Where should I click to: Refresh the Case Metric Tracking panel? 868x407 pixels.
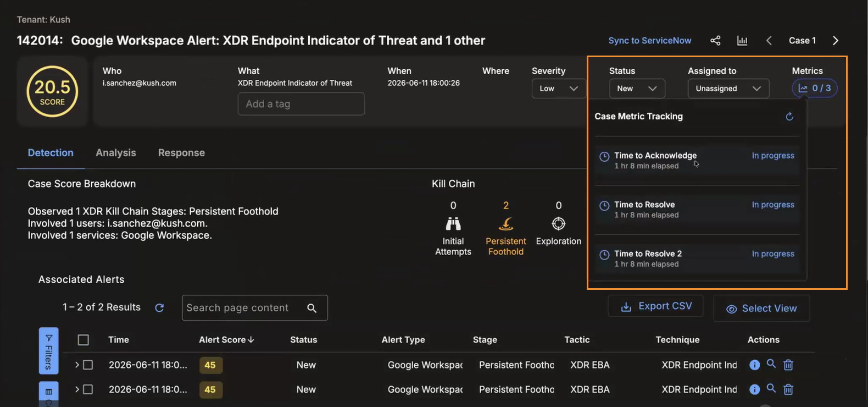click(789, 117)
